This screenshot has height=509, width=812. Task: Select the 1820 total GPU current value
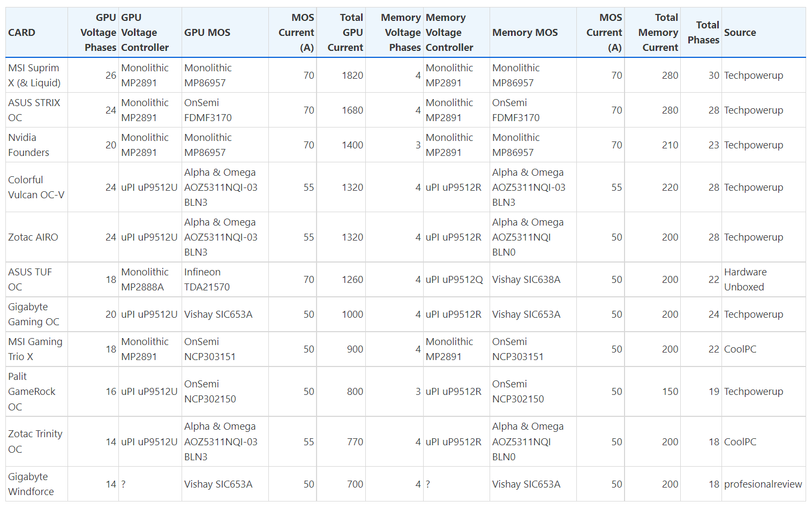click(352, 76)
